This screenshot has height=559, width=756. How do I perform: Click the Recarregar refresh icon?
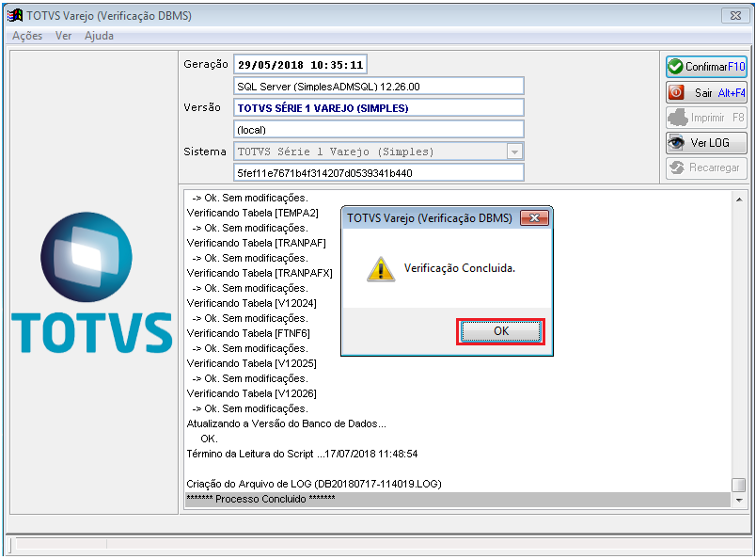pyautogui.click(x=677, y=168)
